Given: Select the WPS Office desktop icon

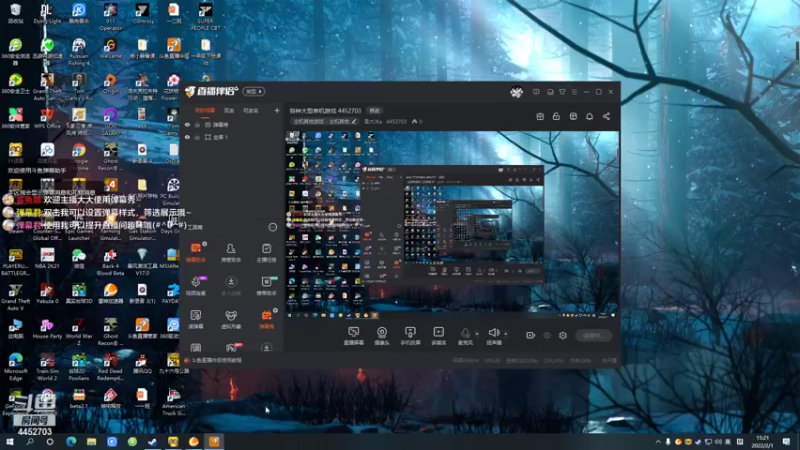Looking at the screenshot, I should tap(47, 118).
